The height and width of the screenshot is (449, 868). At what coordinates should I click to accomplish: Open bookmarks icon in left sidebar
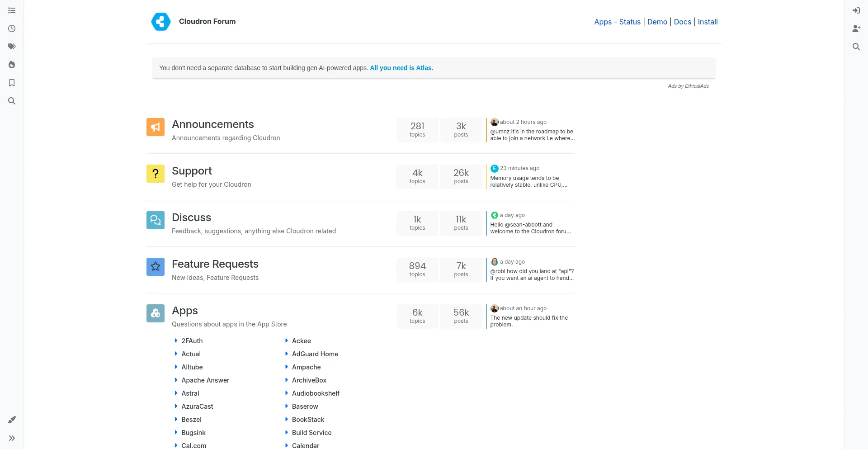point(12,83)
